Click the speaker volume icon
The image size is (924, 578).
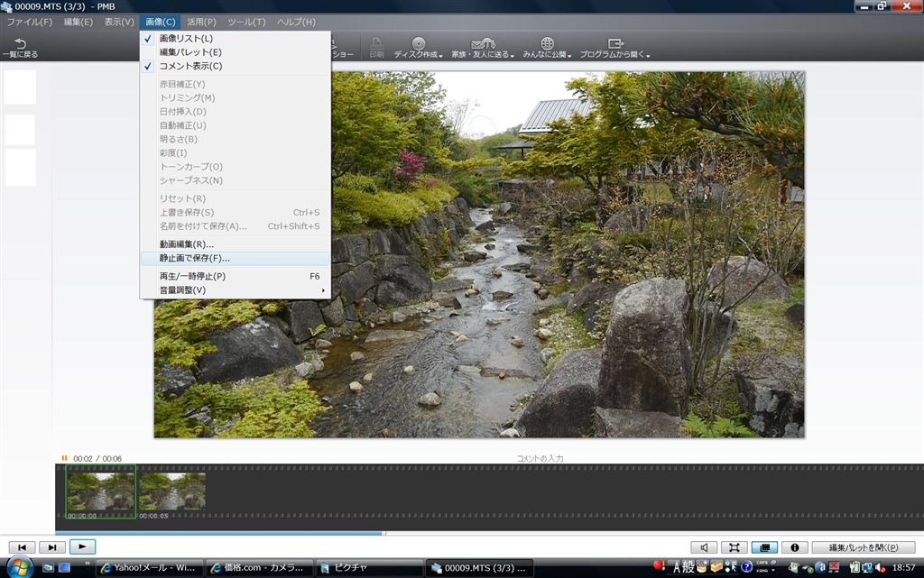point(704,547)
